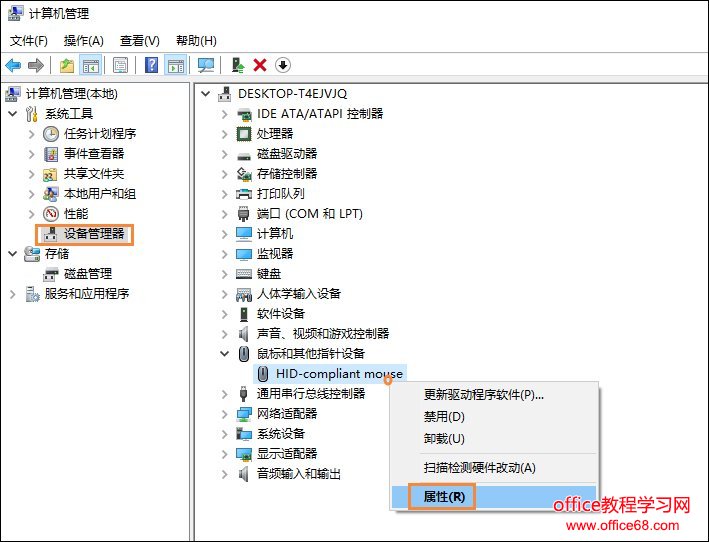709x542 pixels.
Task: Click the Up one level folder icon
Action: 67,66
